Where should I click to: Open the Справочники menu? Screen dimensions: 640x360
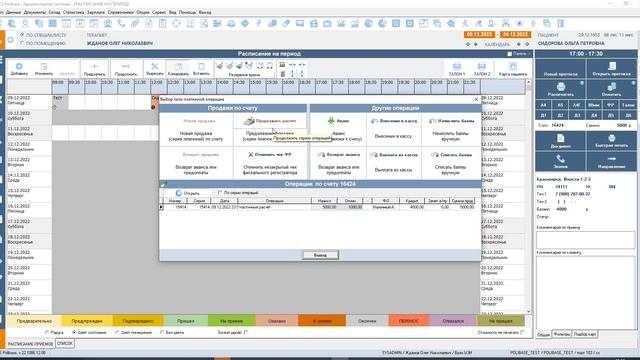coord(120,12)
